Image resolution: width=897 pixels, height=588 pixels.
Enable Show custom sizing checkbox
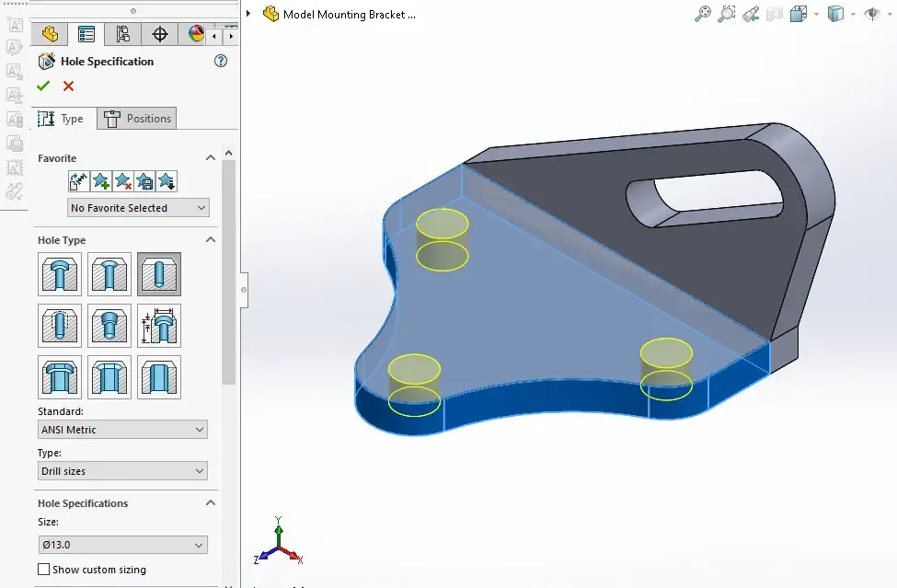point(43,569)
